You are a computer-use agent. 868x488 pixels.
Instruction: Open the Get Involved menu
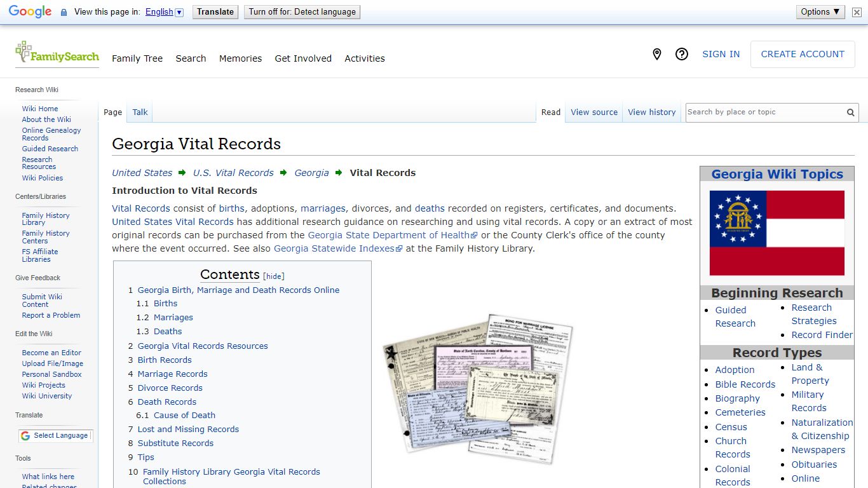(x=303, y=58)
